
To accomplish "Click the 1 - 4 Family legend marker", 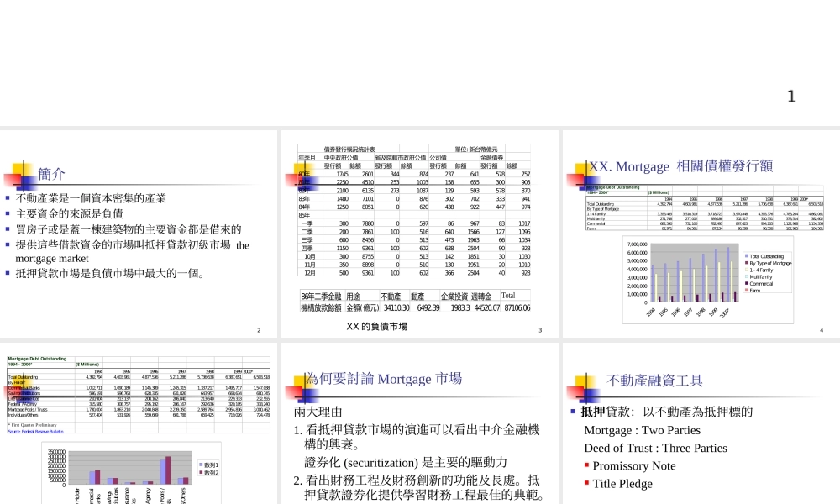I will pos(747,270).
